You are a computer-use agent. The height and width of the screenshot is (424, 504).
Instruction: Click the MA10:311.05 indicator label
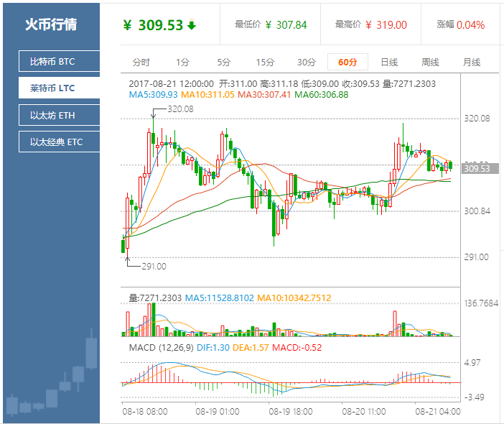pyautogui.click(x=207, y=95)
